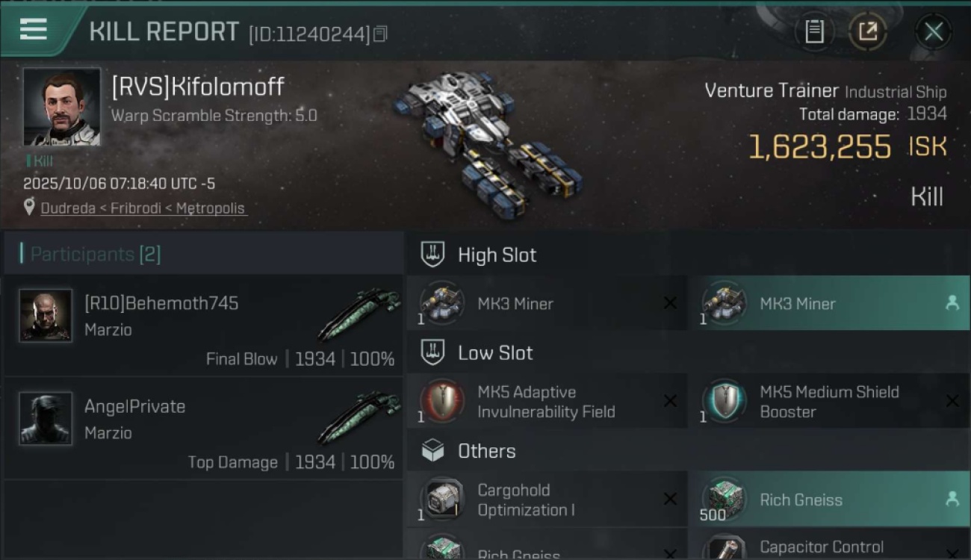This screenshot has height=560, width=971.
Task: Open the hamburger main menu
Action: click(33, 31)
